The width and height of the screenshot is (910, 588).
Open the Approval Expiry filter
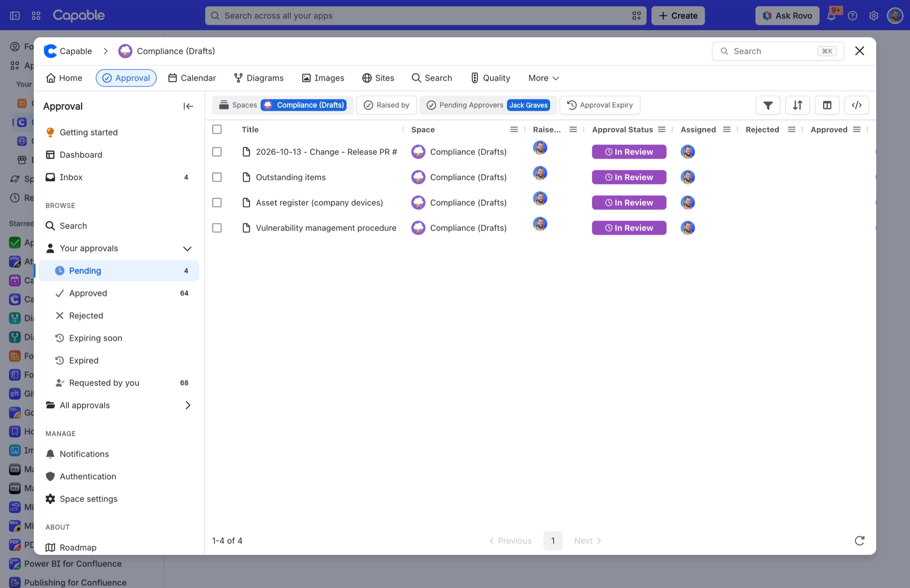tap(600, 105)
